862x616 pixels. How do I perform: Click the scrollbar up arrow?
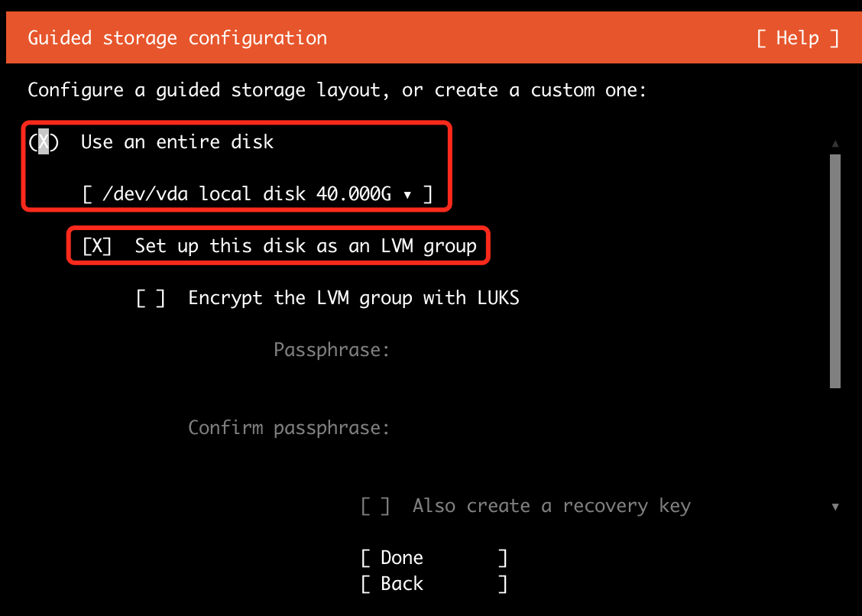835,144
